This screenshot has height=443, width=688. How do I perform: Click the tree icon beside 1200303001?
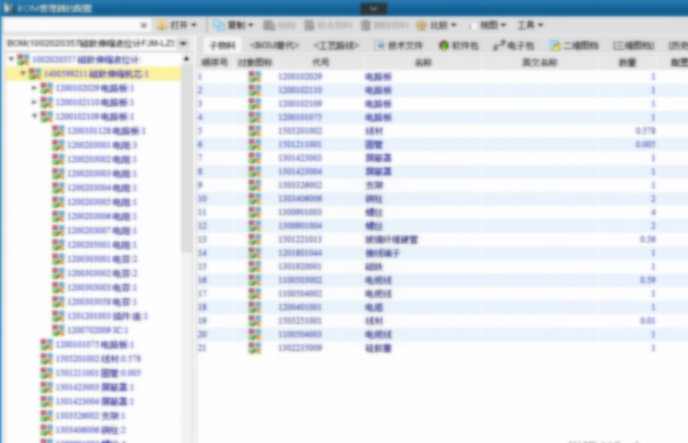pos(58,259)
